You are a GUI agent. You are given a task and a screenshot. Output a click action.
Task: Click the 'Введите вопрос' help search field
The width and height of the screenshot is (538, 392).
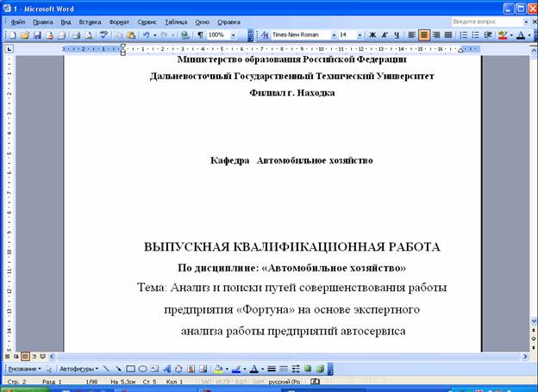click(x=487, y=22)
